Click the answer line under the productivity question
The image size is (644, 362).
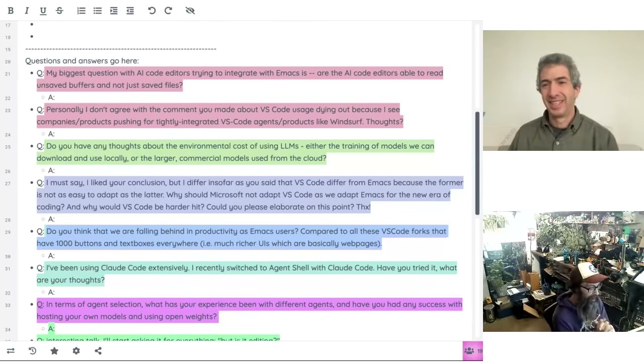(51, 255)
